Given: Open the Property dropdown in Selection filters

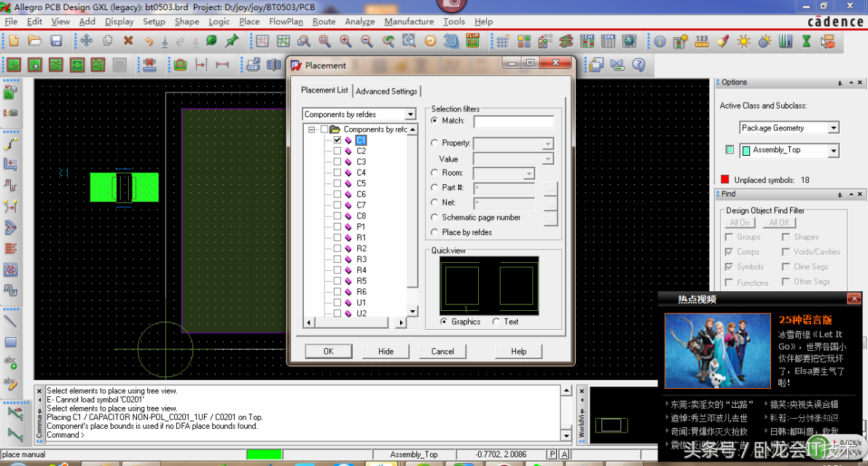Looking at the screenshot, I should pos(547,143).
